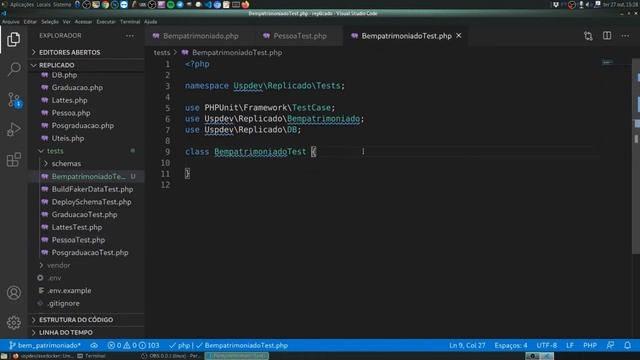Expand LINHA DO TEMPO section
Image resolution: width=640 pixels, height=360 pixels.
pyautogui.click(x=86, y=332)
